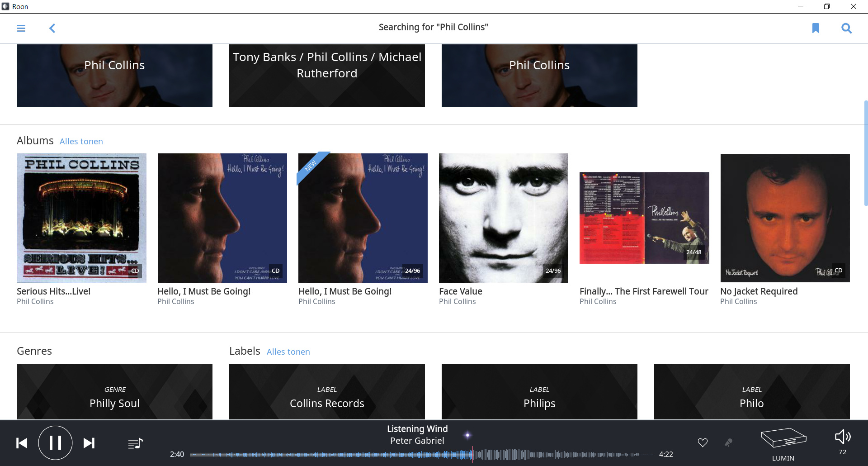Click the Serious Hits...Live! title text
The height and width of the screenshot is (466, 868).
(x=54, y=291)
